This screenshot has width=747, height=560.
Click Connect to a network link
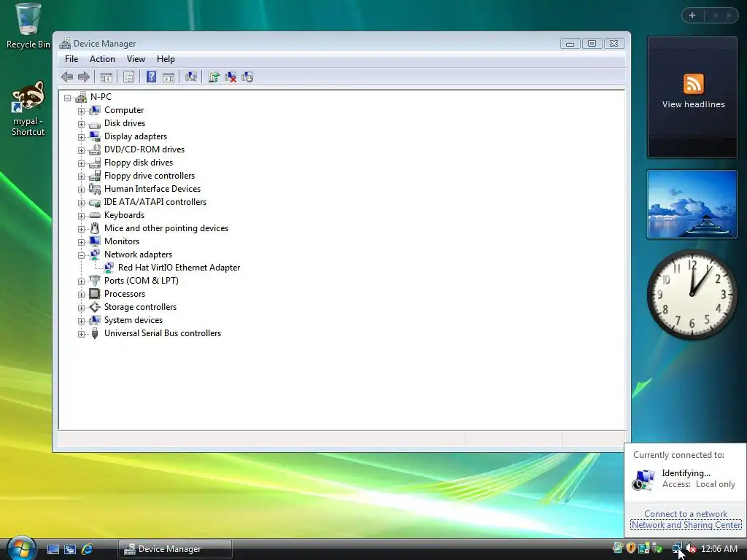coord(686,514)
